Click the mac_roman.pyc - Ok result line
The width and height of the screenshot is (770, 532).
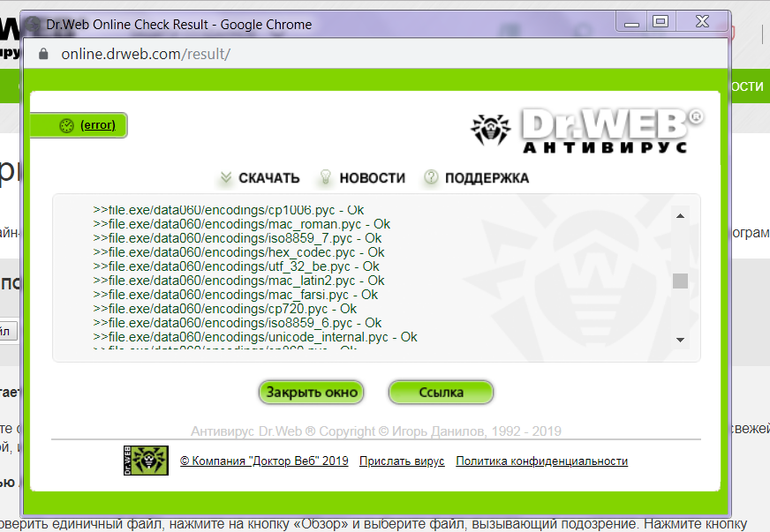(242, 224)
